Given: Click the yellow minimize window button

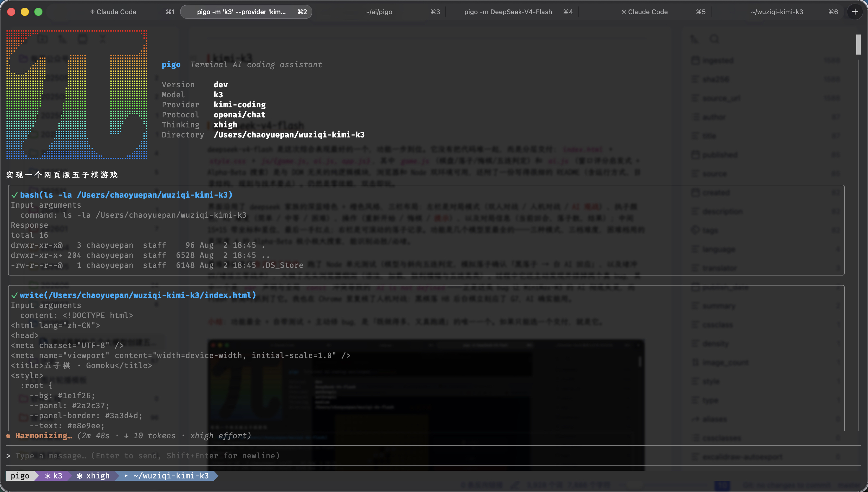Looking at the screenshot, I should (25, 12).
